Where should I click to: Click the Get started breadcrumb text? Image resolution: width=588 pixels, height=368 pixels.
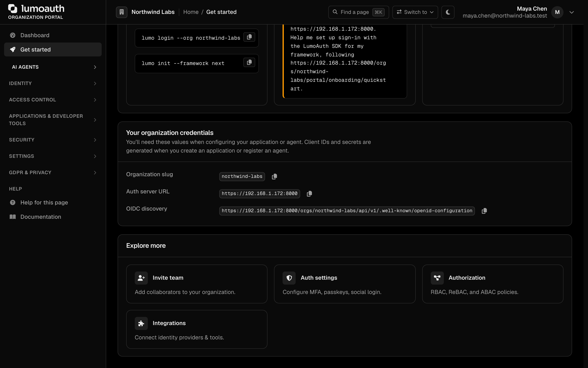pyautogui.click(x=221, y=12)
